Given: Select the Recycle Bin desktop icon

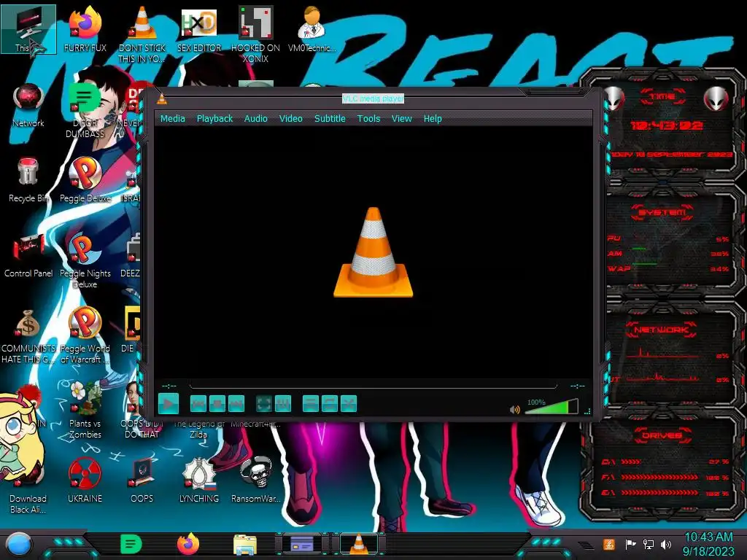Looking at the screenshot, I should tap(28, 180).
